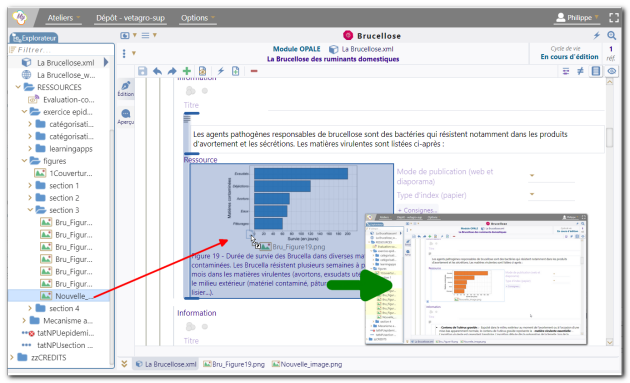Click the + Consignes link
This screenshot has height=383, width=630.
417,210
